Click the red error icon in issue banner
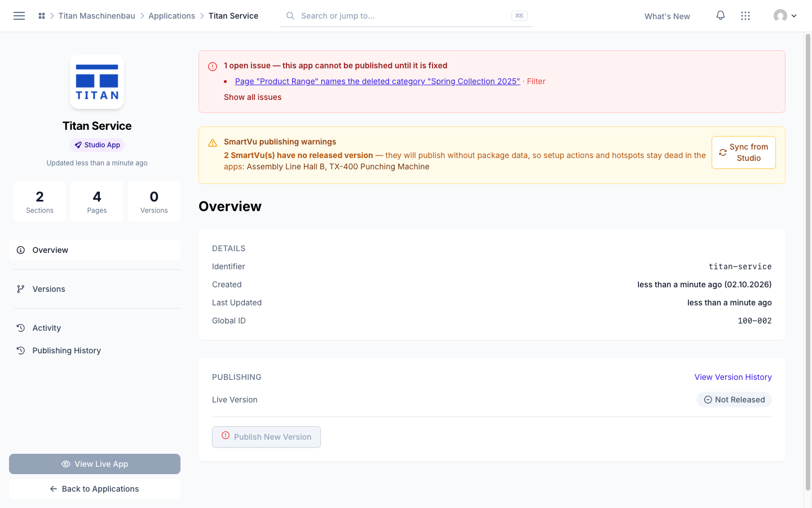The height and width of the screenshot is (508, 812). [x=213, y=67]
